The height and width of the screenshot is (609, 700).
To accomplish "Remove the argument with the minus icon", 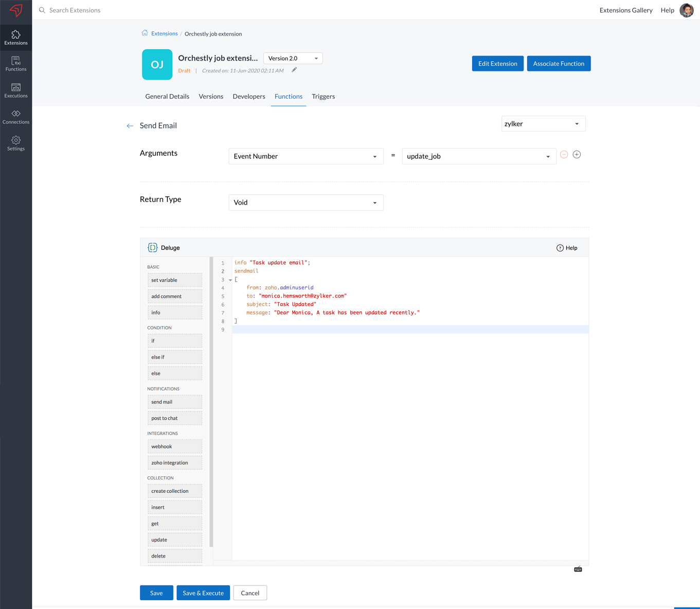I will pos(564,155).
